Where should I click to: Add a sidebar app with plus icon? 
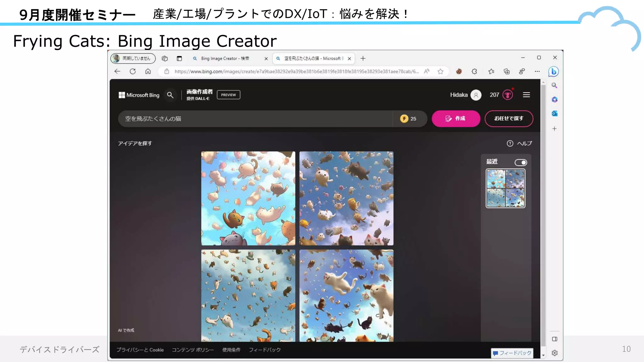(554, 129)
